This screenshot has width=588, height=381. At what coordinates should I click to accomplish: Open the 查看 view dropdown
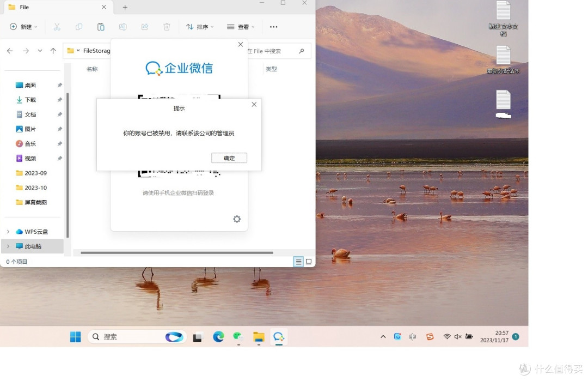pos(241,27)
